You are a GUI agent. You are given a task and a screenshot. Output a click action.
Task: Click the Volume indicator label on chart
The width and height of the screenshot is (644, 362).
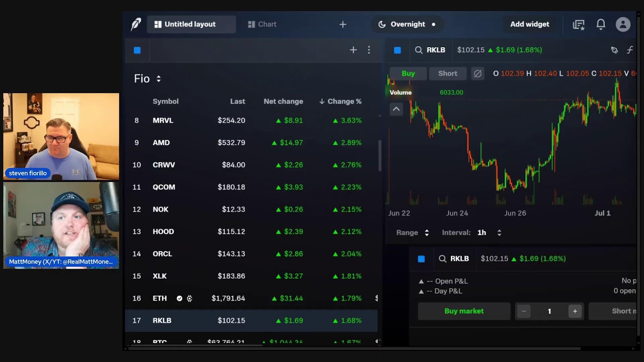(x=400, y=93)
